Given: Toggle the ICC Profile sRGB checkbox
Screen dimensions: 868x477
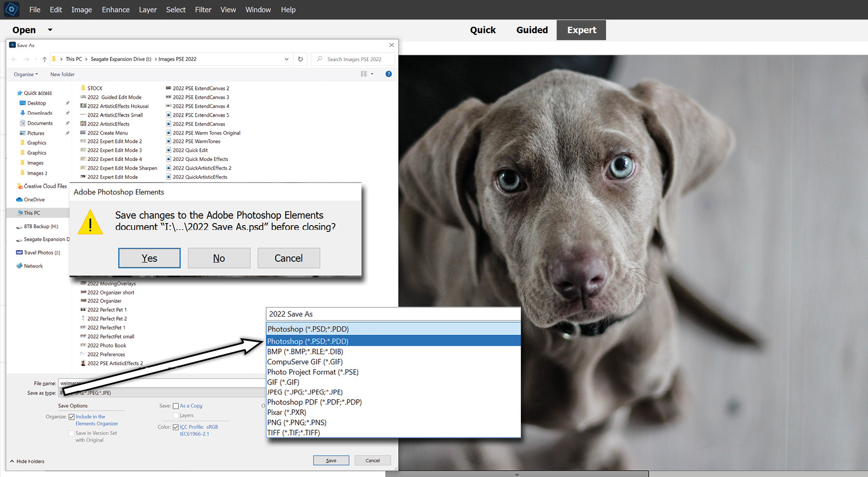Looking at the screenshot, I should pos(176,427).
